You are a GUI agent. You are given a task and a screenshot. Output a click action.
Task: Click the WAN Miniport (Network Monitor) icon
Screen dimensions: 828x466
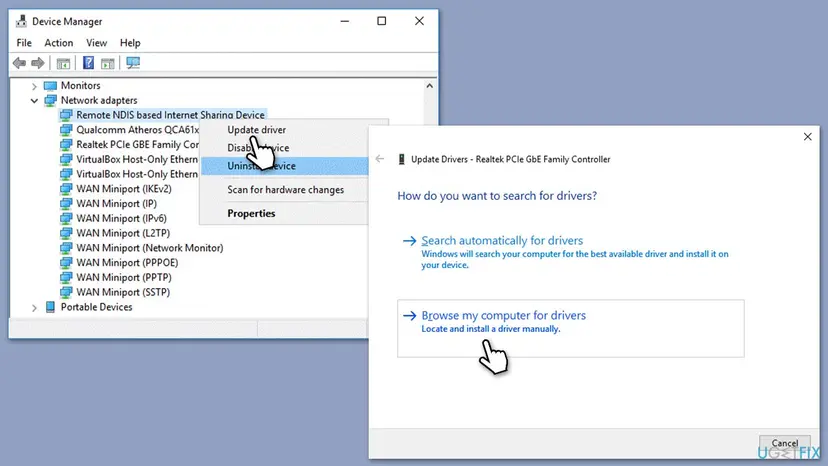[x=66, y=248]
